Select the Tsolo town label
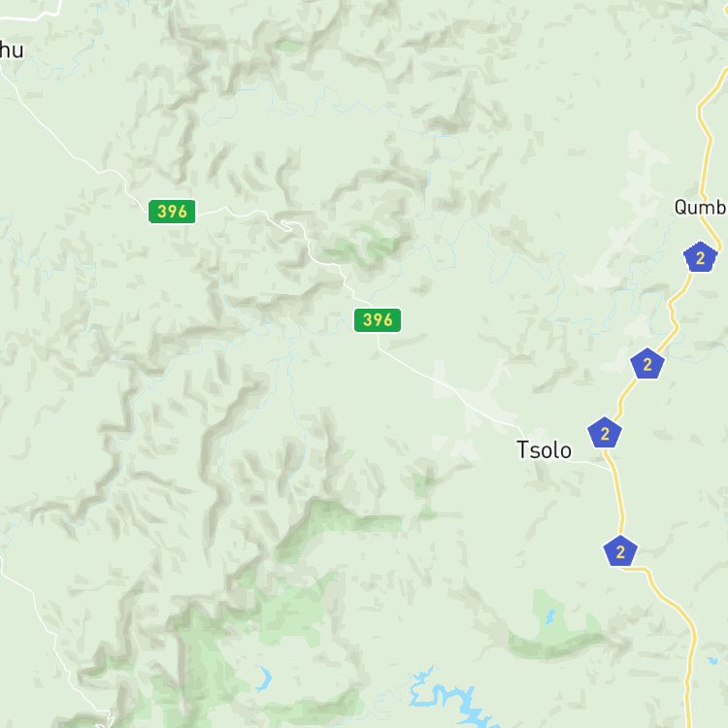728x728 pixels. click(x=544, y=449)
